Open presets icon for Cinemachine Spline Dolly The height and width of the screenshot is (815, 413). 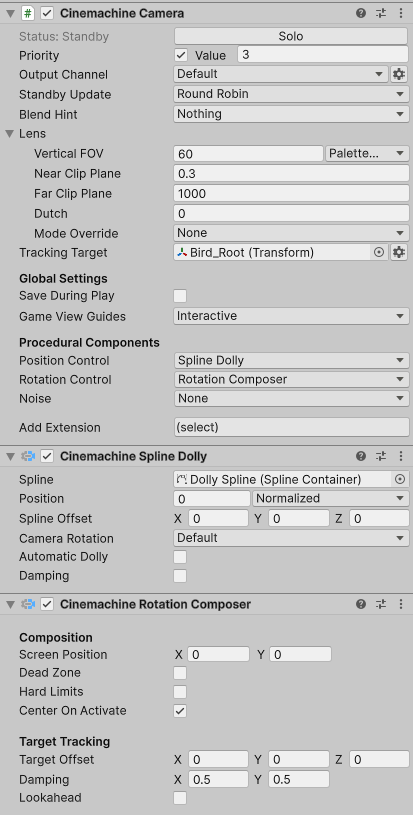[x=381, y=456]
